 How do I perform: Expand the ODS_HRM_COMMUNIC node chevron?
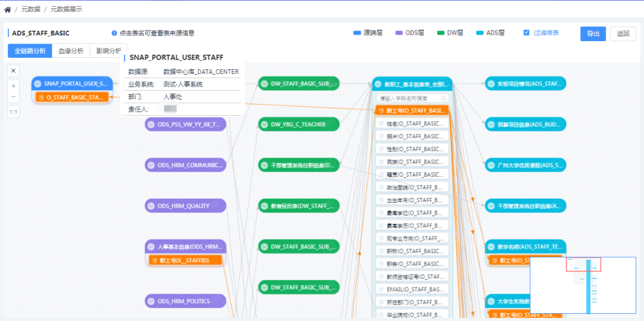coord(151,165)
